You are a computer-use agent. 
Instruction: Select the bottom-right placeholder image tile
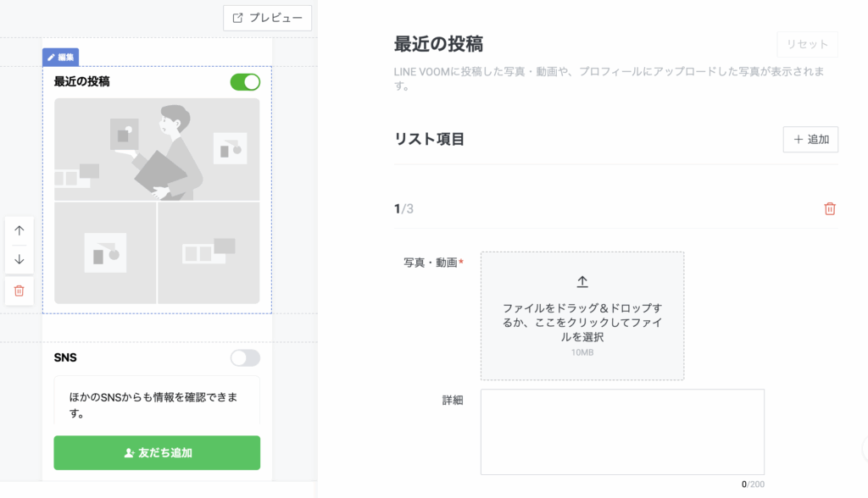209,252
